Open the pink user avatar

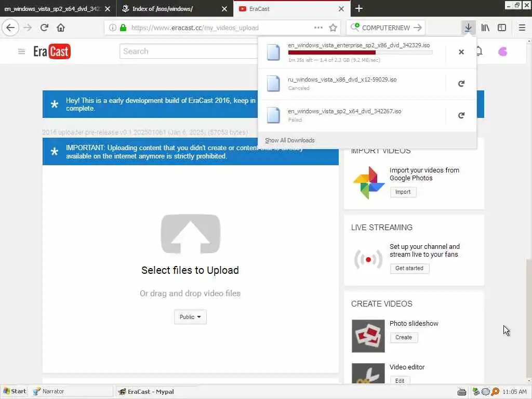tap(502, 51)
